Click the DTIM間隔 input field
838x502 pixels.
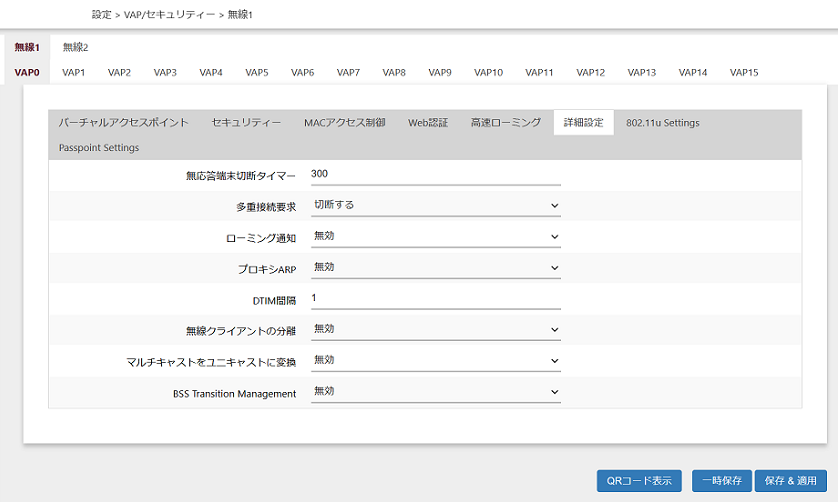click(x=435, y=298)
